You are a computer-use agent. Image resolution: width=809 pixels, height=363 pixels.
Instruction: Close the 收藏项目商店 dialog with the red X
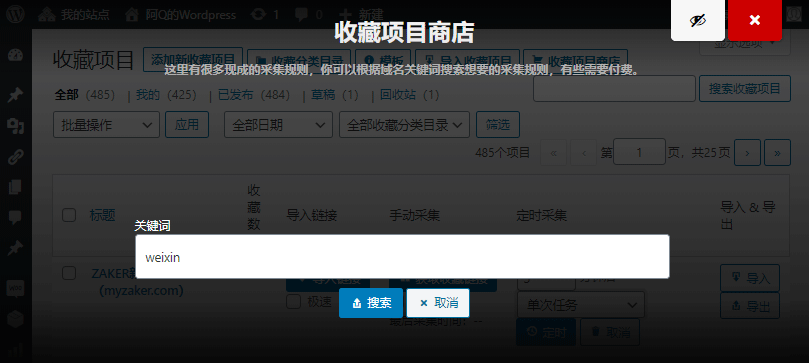tap(755, 20)
